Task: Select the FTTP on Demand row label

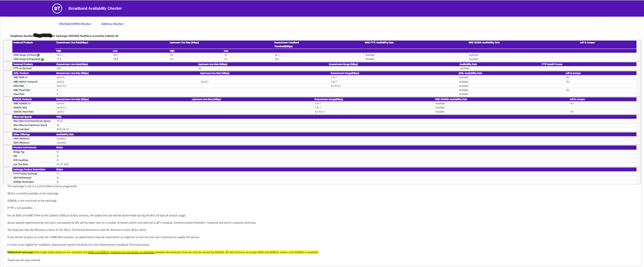Action: 22,69
